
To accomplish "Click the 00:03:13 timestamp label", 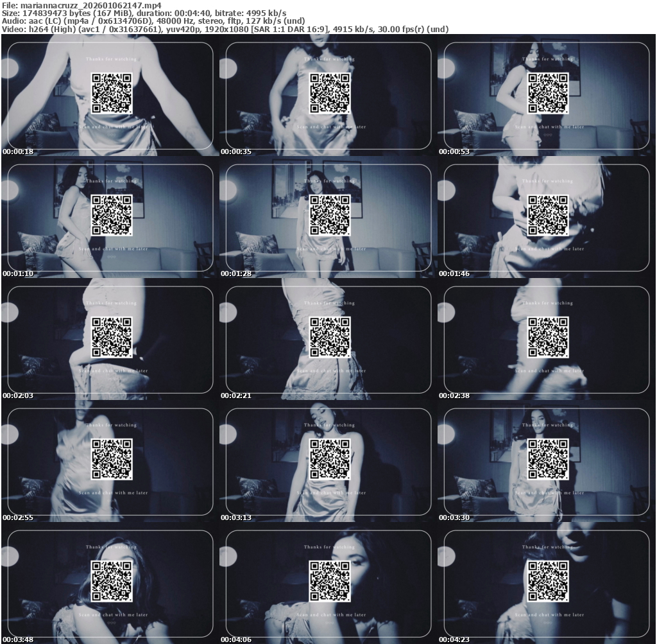I will (x=236, y=518).
